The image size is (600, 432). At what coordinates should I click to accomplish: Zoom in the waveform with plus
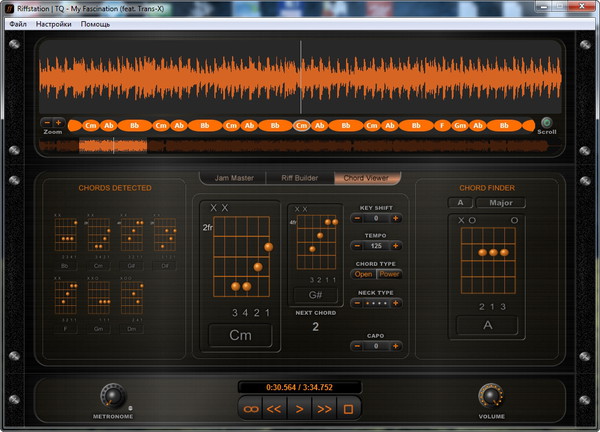[x=58, y=122]
